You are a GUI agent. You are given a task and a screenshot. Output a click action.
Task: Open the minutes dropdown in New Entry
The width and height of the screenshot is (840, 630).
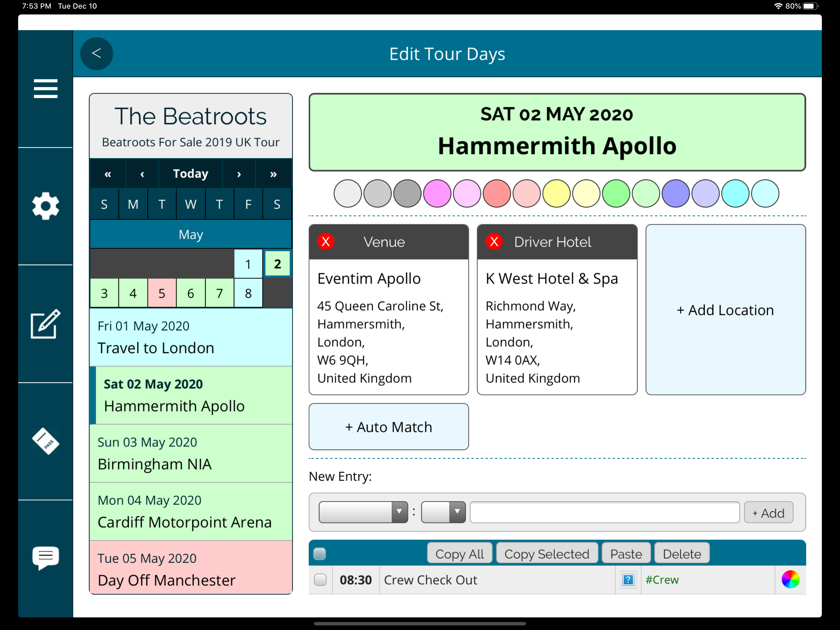pos(443,512)
